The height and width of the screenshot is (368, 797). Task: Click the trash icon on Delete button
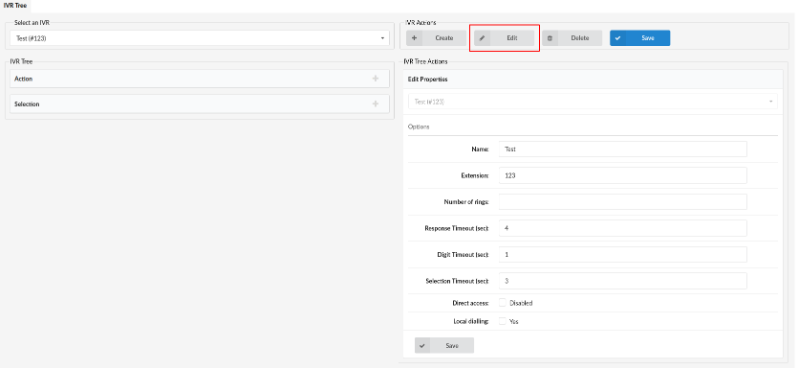[549, 38]
